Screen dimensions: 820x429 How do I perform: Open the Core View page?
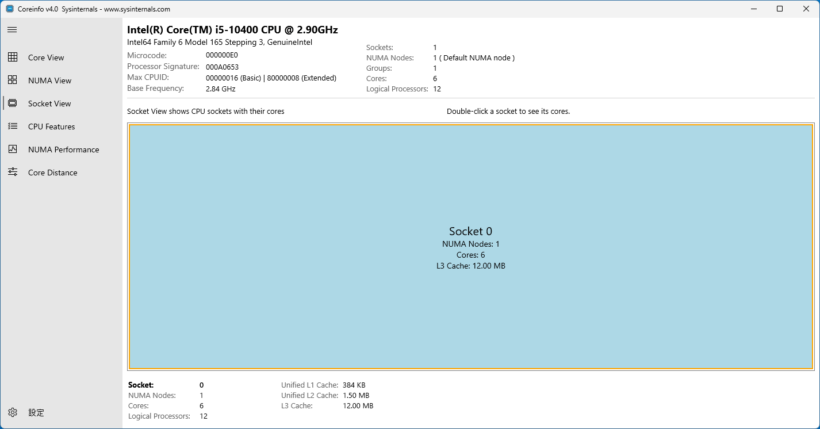click(62, 58)
